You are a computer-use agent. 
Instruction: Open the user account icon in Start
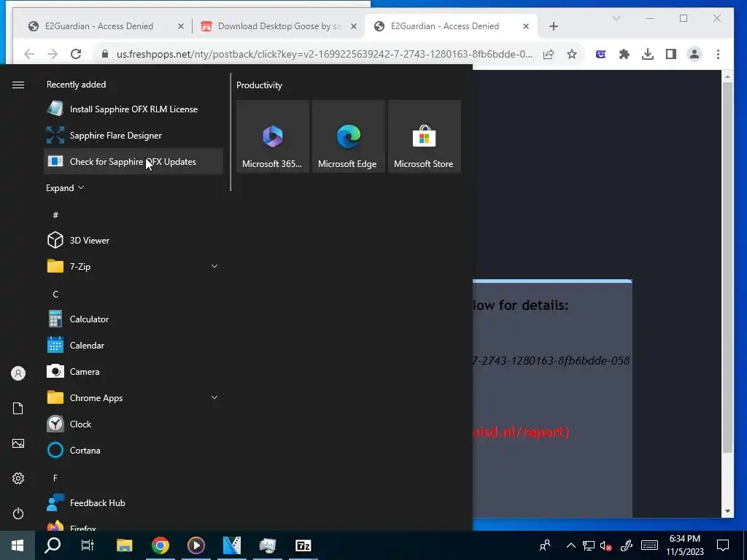[x=18, y=373]
